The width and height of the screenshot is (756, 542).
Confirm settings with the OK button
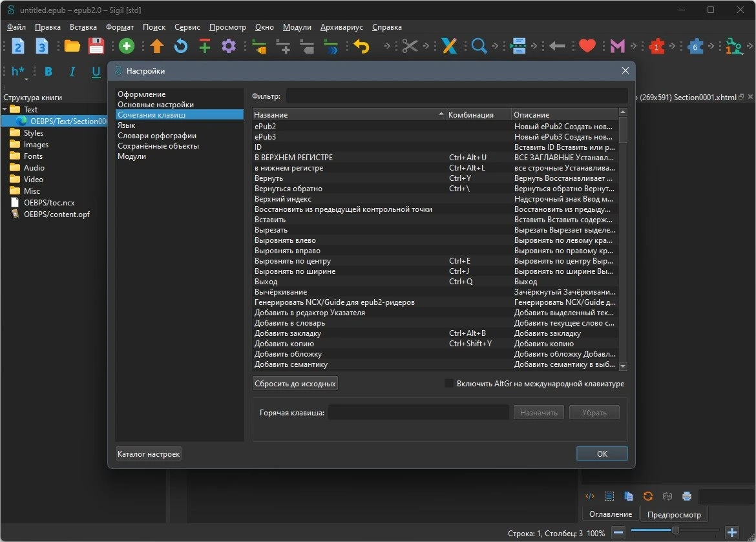pos(602,453)
